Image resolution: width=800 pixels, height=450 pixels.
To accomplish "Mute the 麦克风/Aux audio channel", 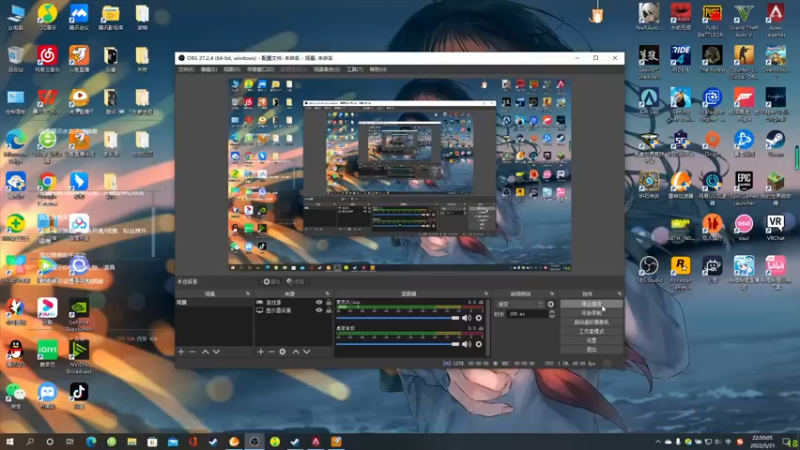I will [x=466, y=318].
